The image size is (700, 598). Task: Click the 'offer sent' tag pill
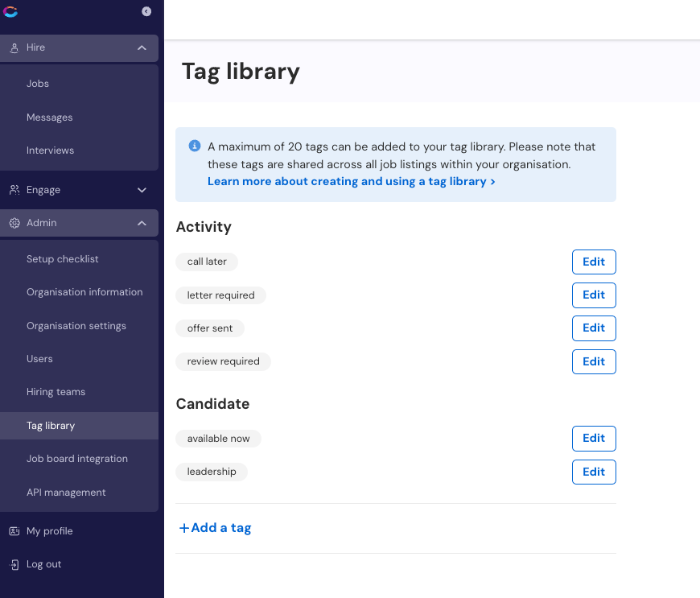pos(210,328)
